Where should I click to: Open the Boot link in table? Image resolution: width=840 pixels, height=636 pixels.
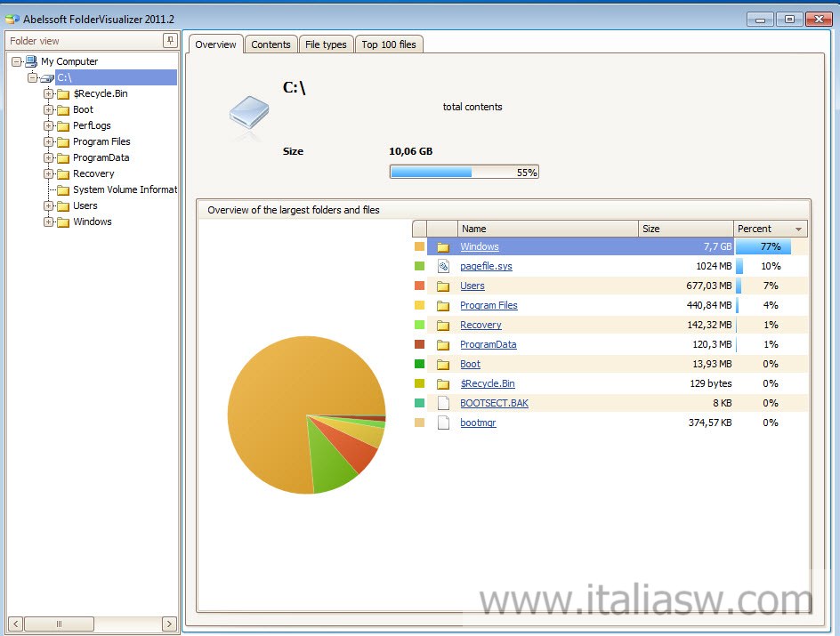pos(470,364)
